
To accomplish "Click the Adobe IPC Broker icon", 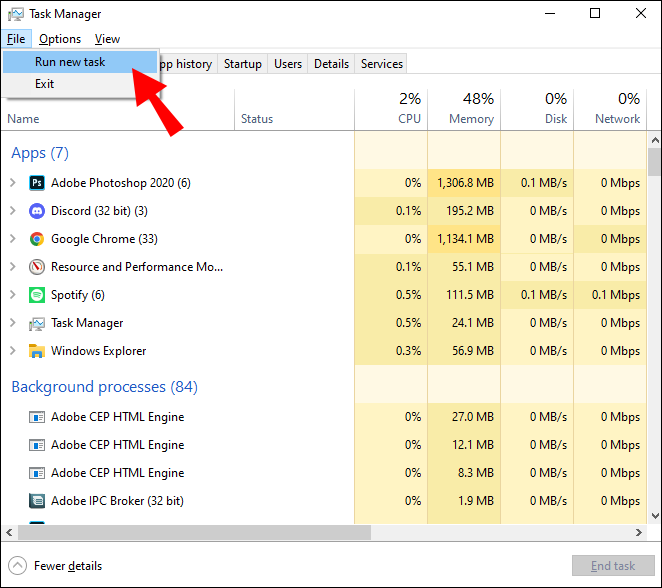I will (x=37, y=501).
